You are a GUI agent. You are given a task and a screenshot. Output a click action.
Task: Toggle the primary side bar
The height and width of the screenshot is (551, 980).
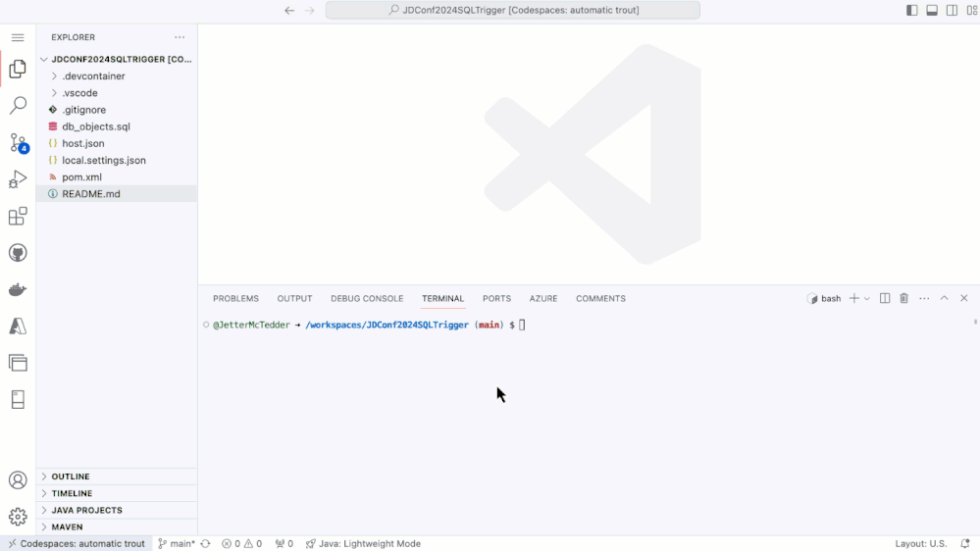point(912,10)
